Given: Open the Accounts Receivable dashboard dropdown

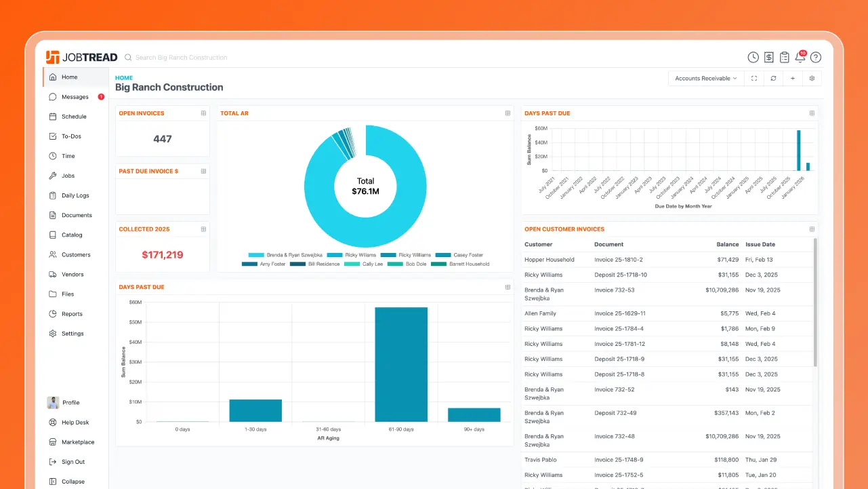Looking at the screenshot, I should [705, 78].
